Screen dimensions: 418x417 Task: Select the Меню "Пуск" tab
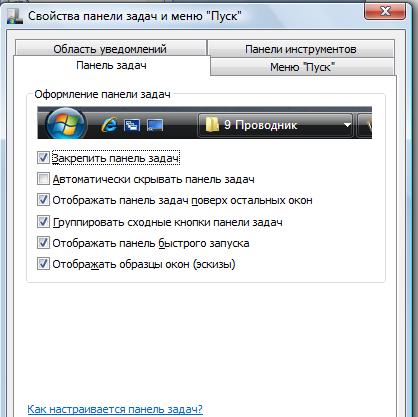point(302,67)
